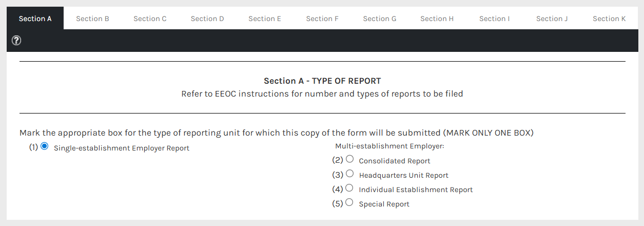Go to the Section C tab
The image size is (644, 226).
click(150, 18)
